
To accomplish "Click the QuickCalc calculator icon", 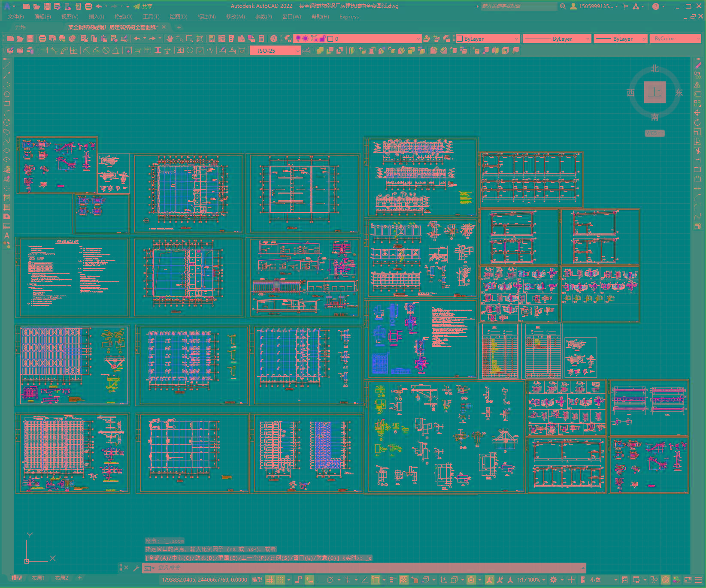I will tap(261, 39).
